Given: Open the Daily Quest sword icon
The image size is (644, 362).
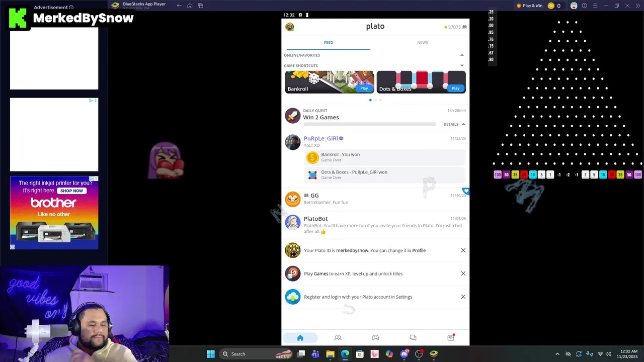Looking at the screenshot, I should click(x=292, y=116).
